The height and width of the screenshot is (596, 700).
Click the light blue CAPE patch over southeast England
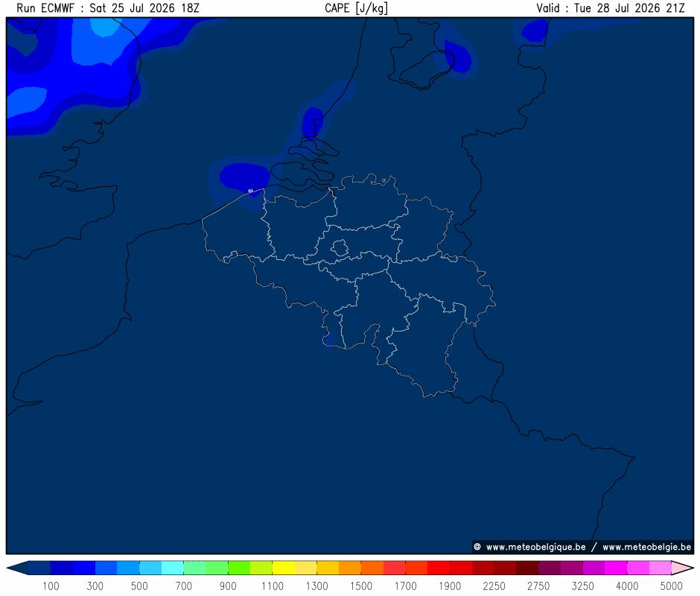104,27
